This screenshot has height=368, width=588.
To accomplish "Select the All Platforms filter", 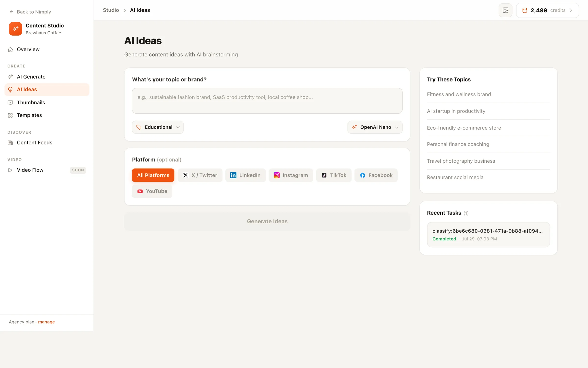I will (x=153, y=175).
